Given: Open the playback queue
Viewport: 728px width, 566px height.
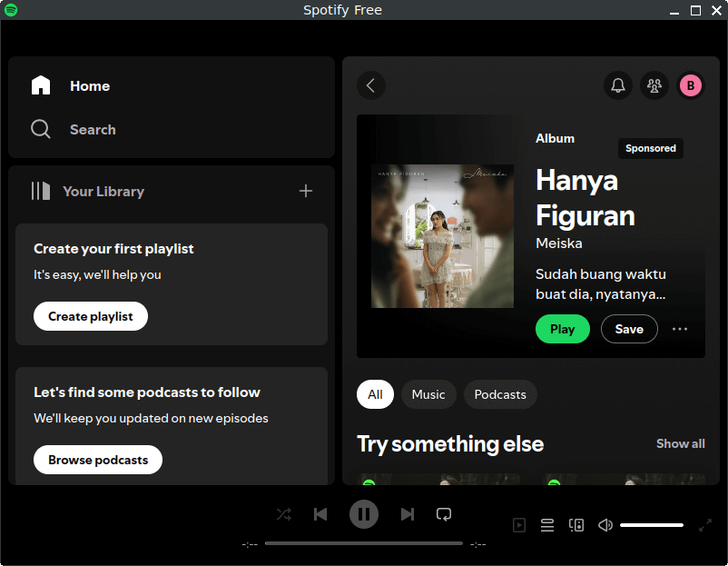Looking at the screenshot, I should [x=547, y=525].
